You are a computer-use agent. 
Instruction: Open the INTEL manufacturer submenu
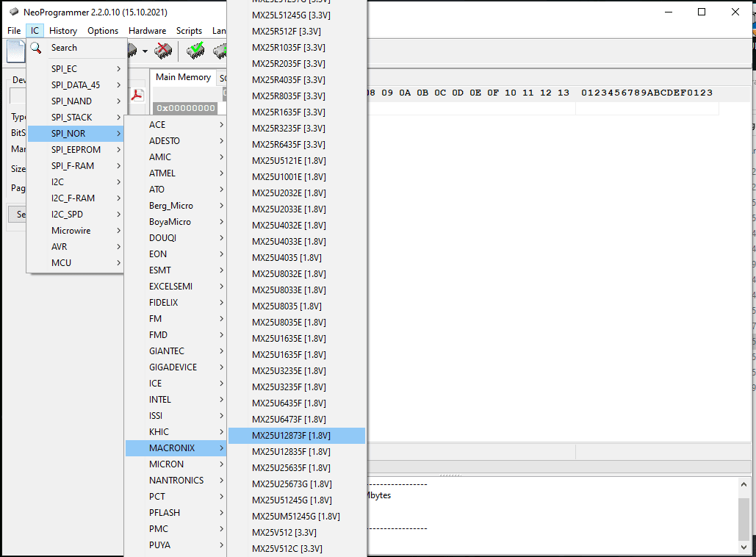coord(176,399)
